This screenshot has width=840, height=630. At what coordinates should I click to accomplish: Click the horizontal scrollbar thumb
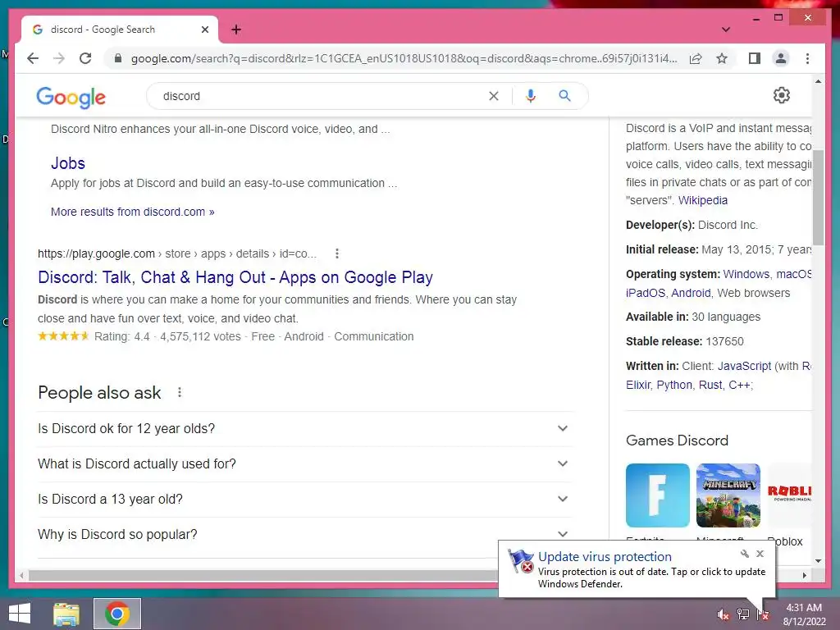coord(262,575)
